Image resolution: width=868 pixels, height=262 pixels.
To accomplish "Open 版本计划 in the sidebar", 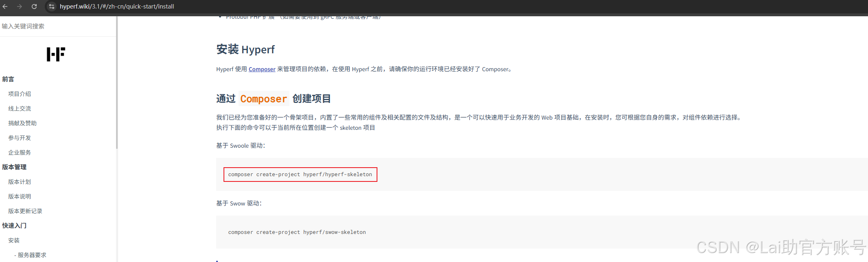I will [x=20, y=182].
